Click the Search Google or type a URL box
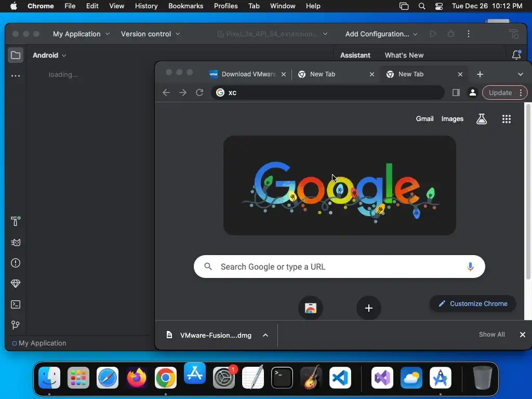This screenshot has height=399, width=532. tap(339, 267)
